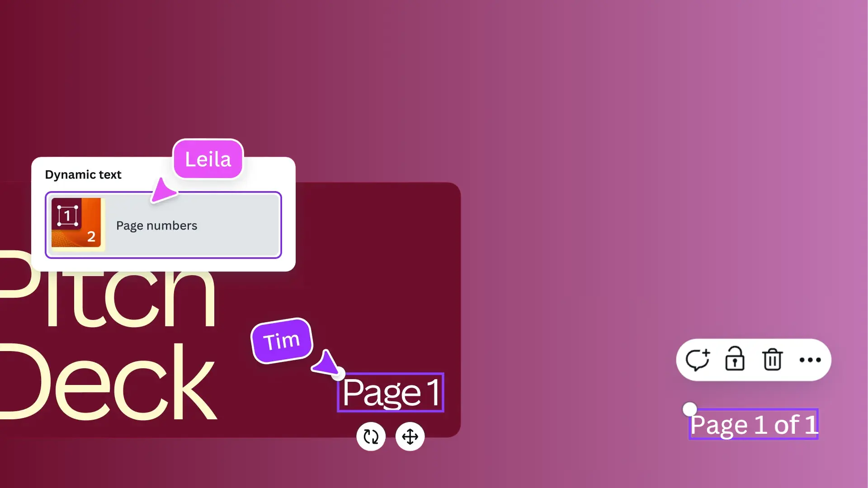Select the move/drag icon on slide

[x=410, y=436]
